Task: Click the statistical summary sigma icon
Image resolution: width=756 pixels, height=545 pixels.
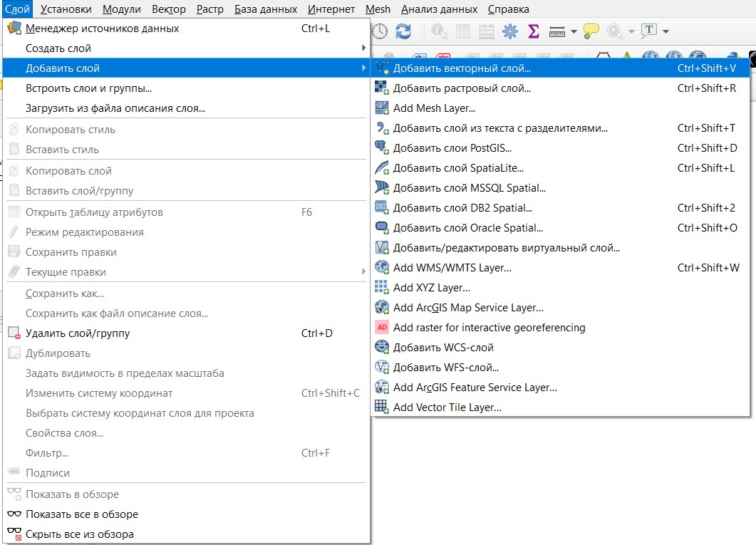Action: (533, 31)
